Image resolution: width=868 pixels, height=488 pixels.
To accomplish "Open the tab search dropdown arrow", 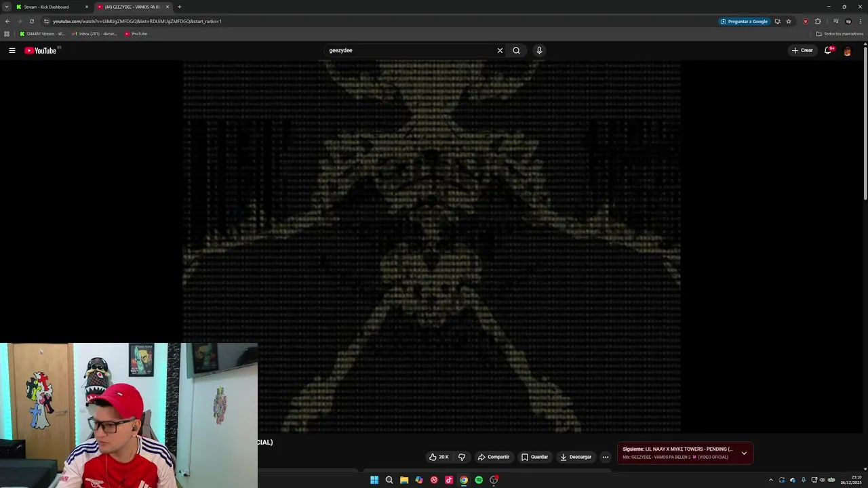I will [6, 7].
